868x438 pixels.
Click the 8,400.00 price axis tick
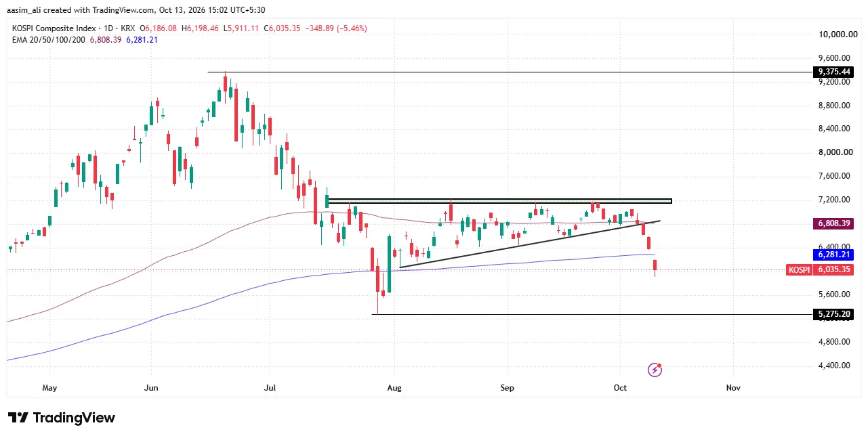pyautogui.click(x=834, y=129)
